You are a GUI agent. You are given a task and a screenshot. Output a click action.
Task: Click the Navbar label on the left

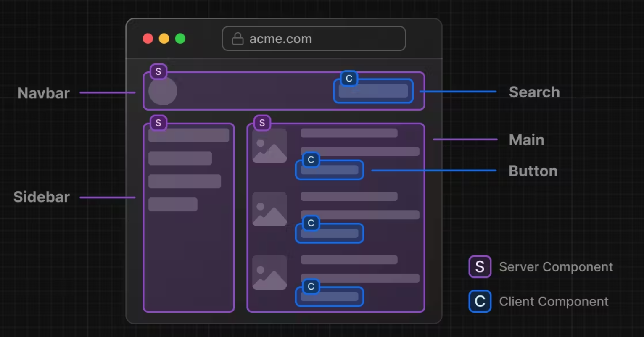[43, 93]
